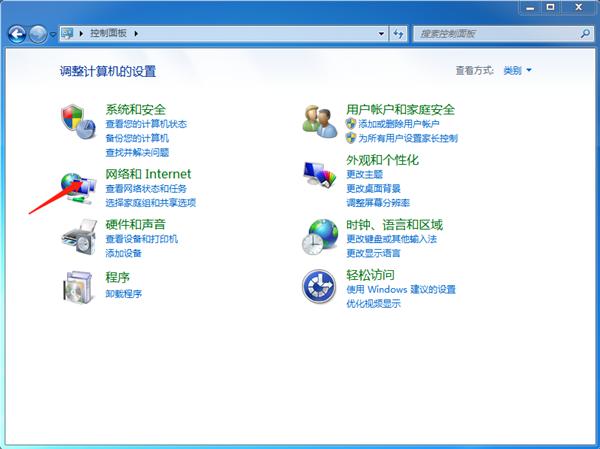This screenshot has width=600, height=449.
Task: Click 使用 Windows 建议的设置 link
Action: click(x=401, y=289)
